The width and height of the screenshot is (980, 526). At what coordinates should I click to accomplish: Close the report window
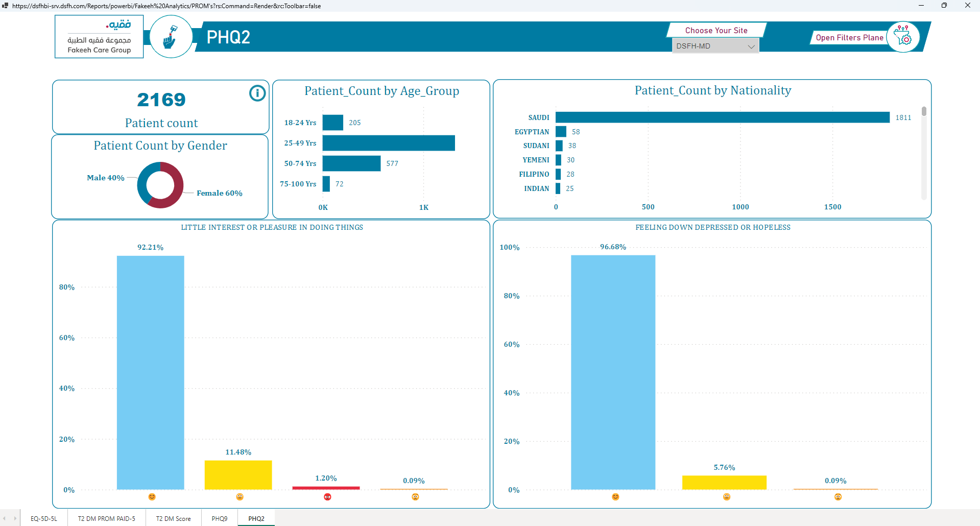[x=968, y=6]
